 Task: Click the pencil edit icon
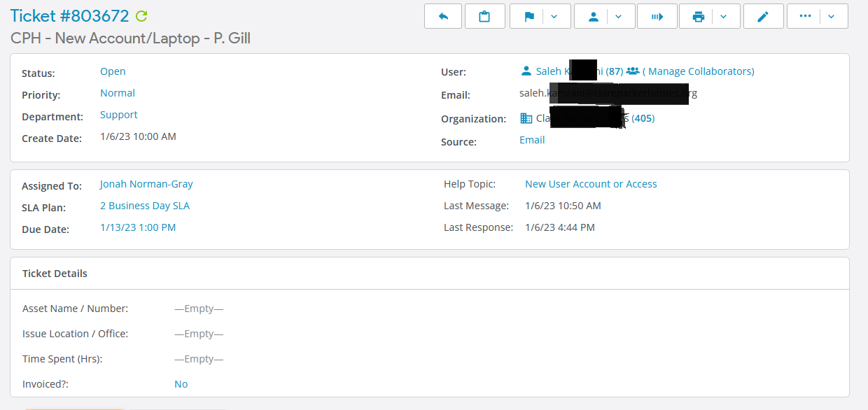pyautogui.click(x=763, y=17)
